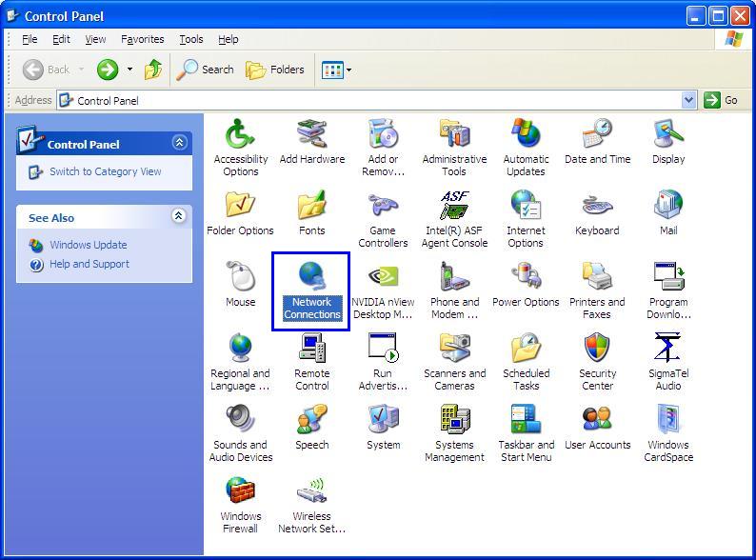
Task: Open Scheduled Tasks
Action: click(526, 361)
